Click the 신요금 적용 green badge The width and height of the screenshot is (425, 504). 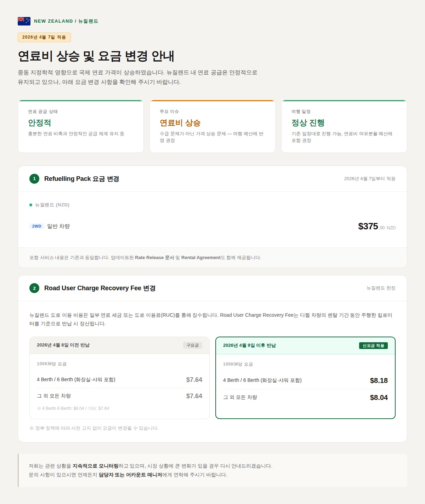coord(373,345)
